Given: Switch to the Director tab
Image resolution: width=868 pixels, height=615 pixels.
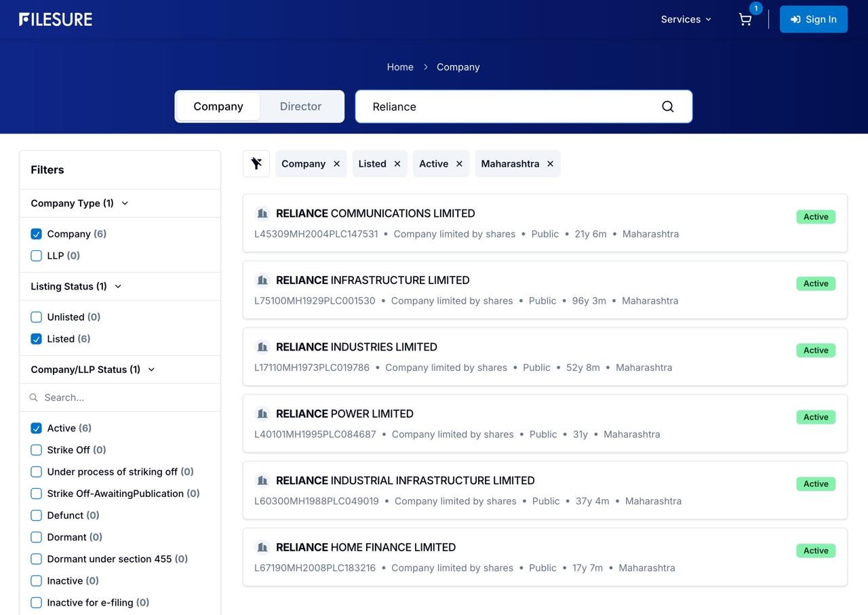Looking at the screenshot, I should pyautogui.click(x=300, y=106).
